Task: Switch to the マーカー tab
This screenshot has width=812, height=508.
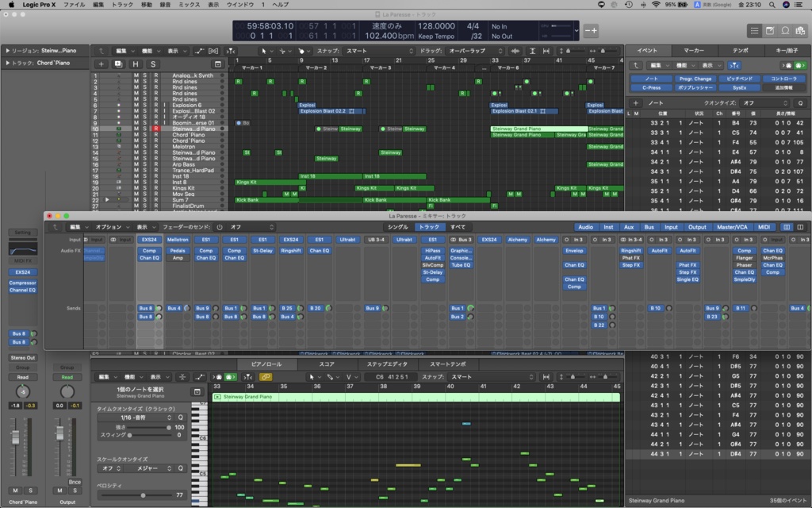Action: coord(693,50)
